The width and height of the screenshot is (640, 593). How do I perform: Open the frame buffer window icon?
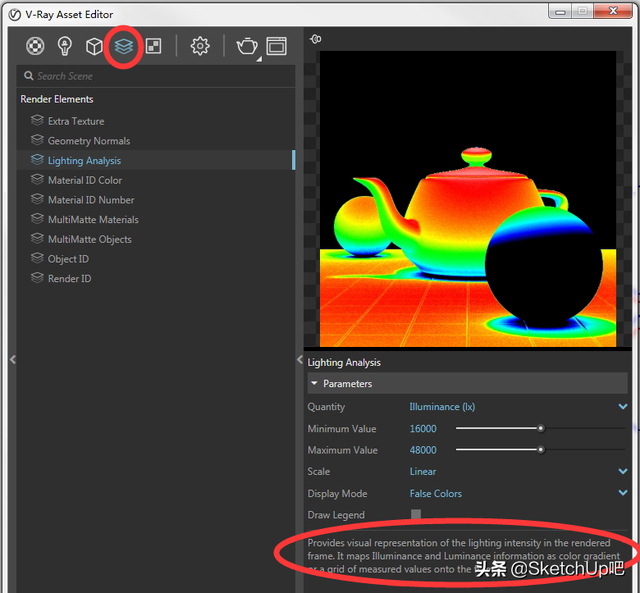(276, 46)
